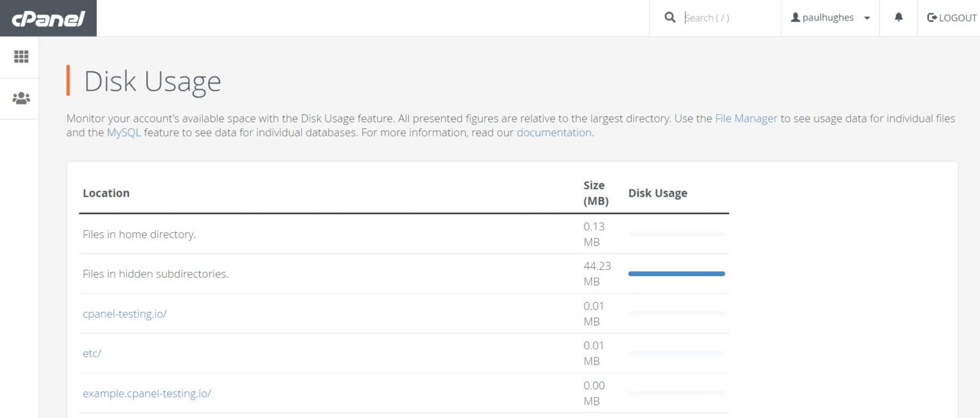Open the File Manager link
This screenshot has width=980, height=418.
746,118
